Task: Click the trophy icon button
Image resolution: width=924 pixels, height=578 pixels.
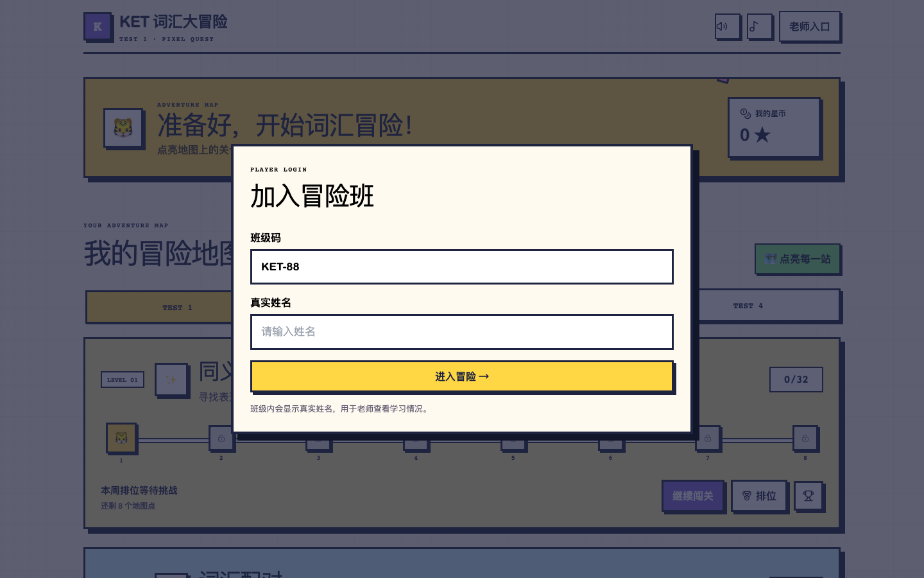Action: click(809, 496)
